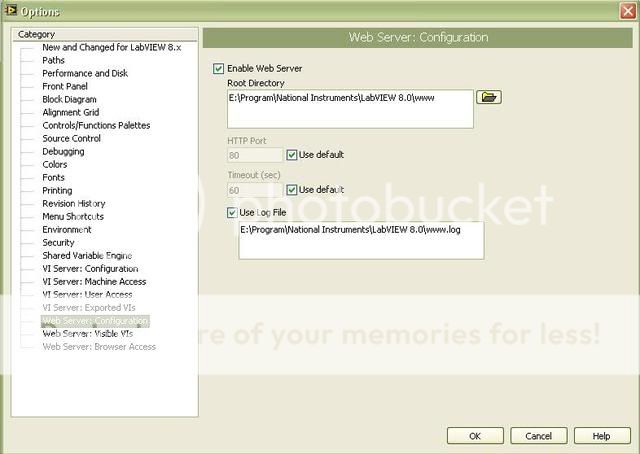Click the Root Directory path field
Viewport: 640px width, 454px height.
(350, 109)
